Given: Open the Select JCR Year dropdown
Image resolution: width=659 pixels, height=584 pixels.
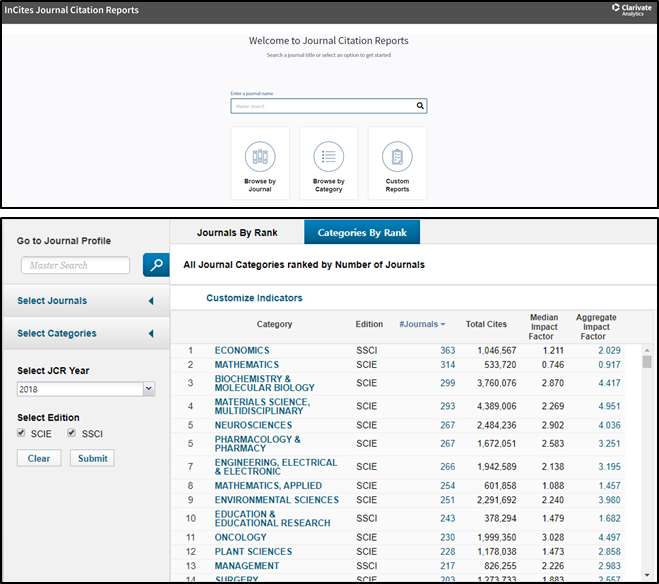Looking at the screenshot, I should (86, 389).
